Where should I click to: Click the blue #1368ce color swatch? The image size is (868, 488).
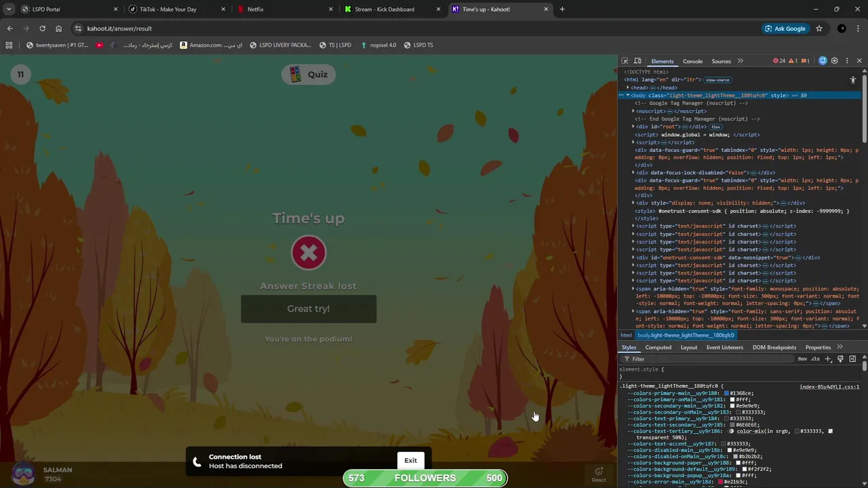[x=727, y=393]
